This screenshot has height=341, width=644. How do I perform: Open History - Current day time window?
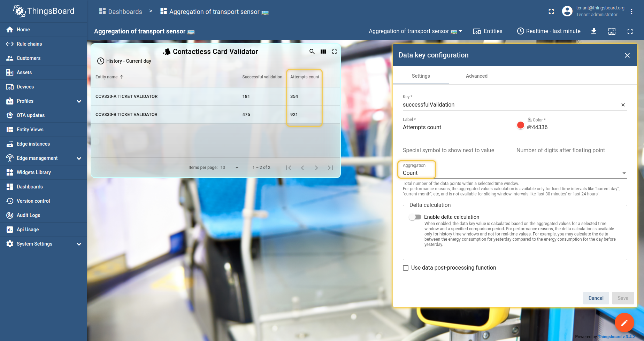pos(124,61)
